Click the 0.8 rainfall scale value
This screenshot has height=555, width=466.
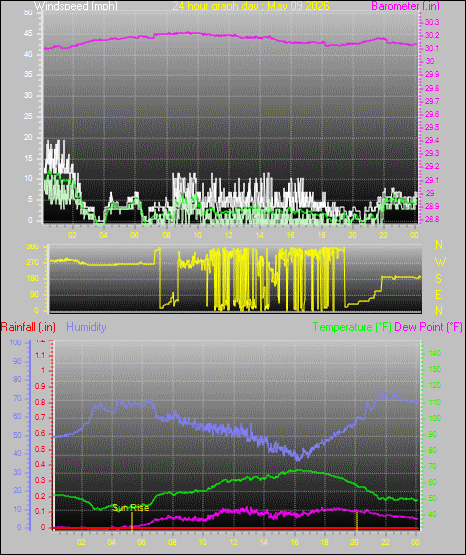click(x=40, y=402)
